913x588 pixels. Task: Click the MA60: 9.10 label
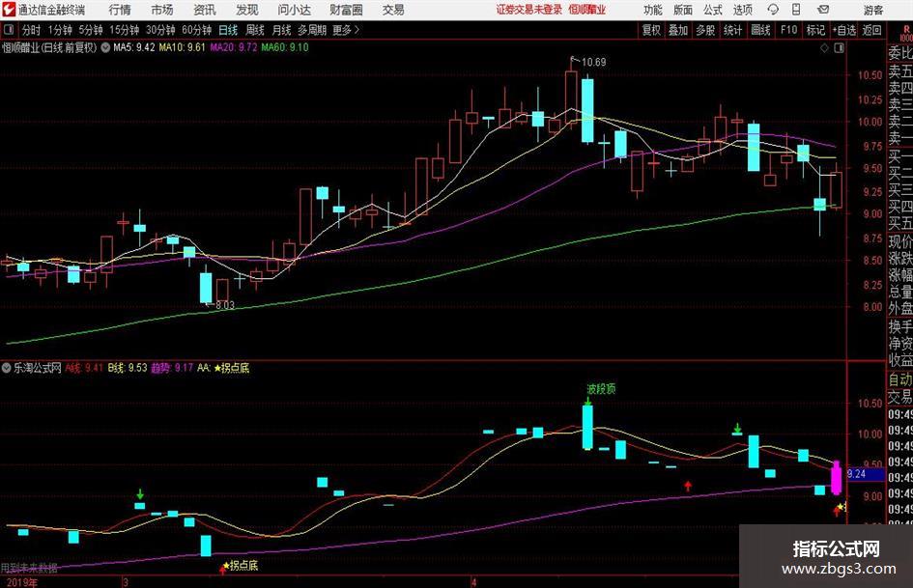click(285, 47)
